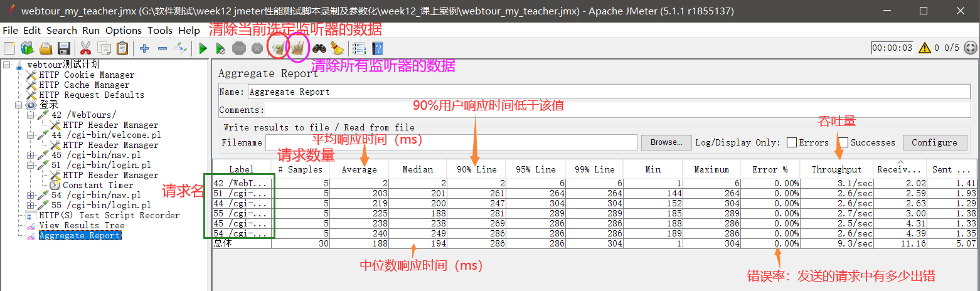Expand the 54 /cgi-bin/nav.pl node

(x=31, y=196)
